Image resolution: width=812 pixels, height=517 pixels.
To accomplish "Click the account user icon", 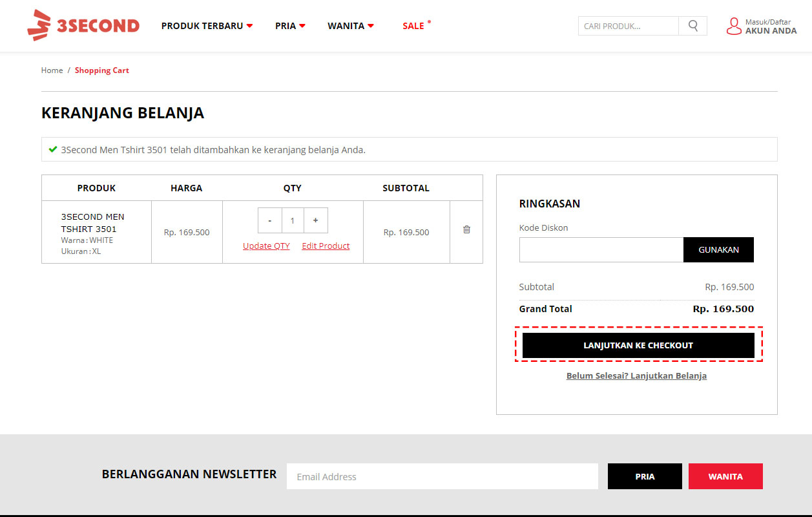I will pos(734,26).
